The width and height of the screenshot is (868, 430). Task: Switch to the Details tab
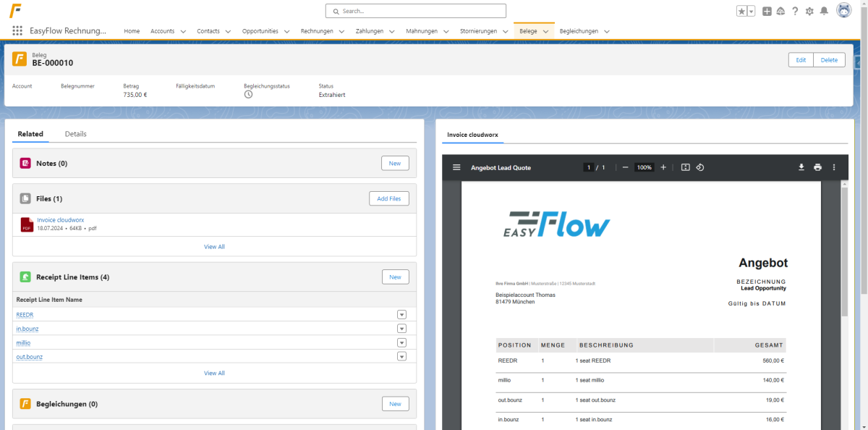(75, 134)
